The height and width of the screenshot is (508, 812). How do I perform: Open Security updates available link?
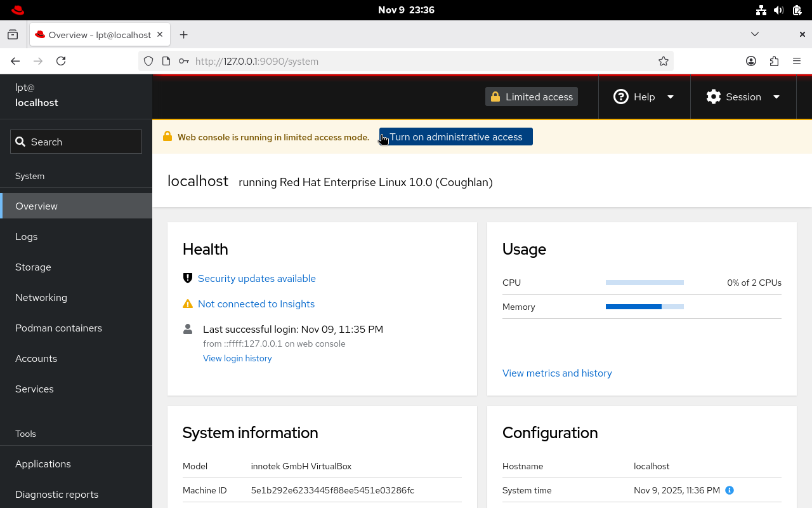pos(256,279)
